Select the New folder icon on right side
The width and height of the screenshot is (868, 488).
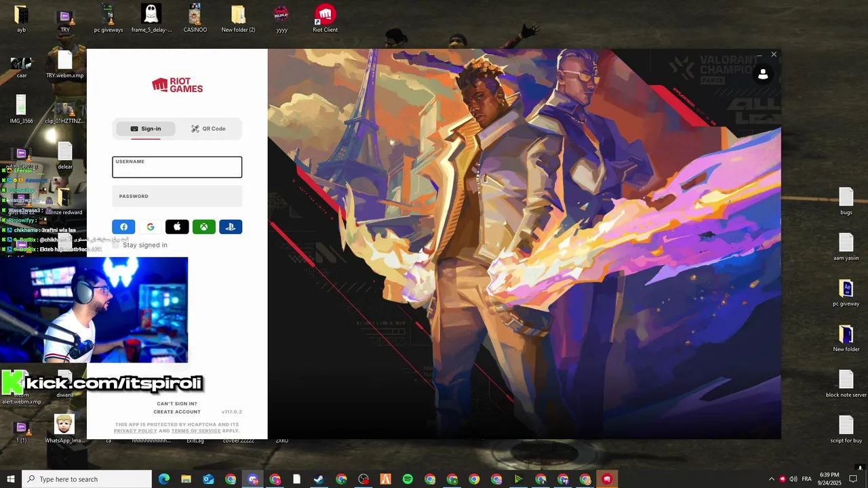coord(846,338)
